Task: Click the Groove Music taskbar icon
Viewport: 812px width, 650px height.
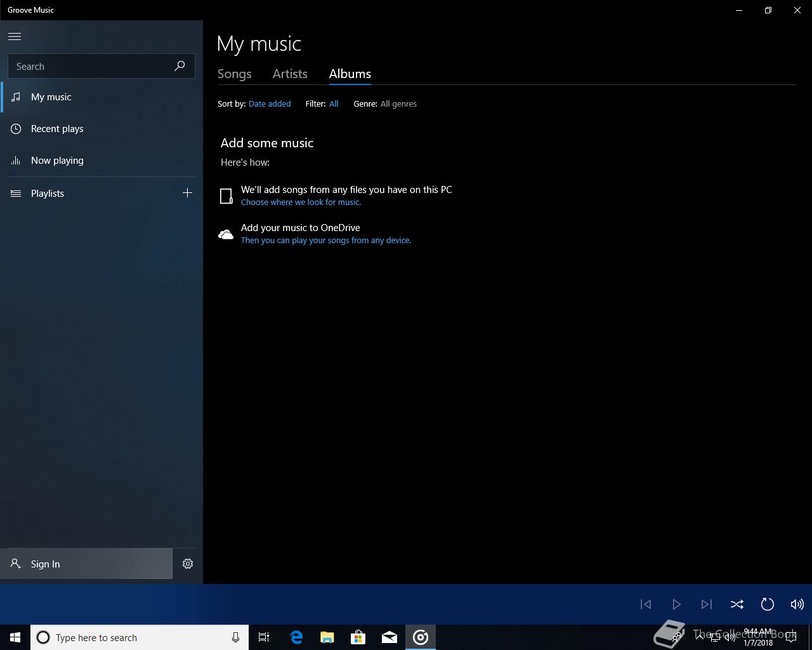Action: pos(421,637)
